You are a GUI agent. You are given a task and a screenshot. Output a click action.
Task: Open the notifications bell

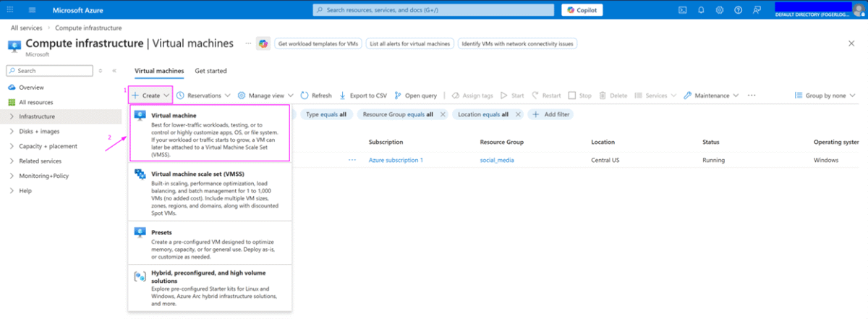tap(701, 10)
